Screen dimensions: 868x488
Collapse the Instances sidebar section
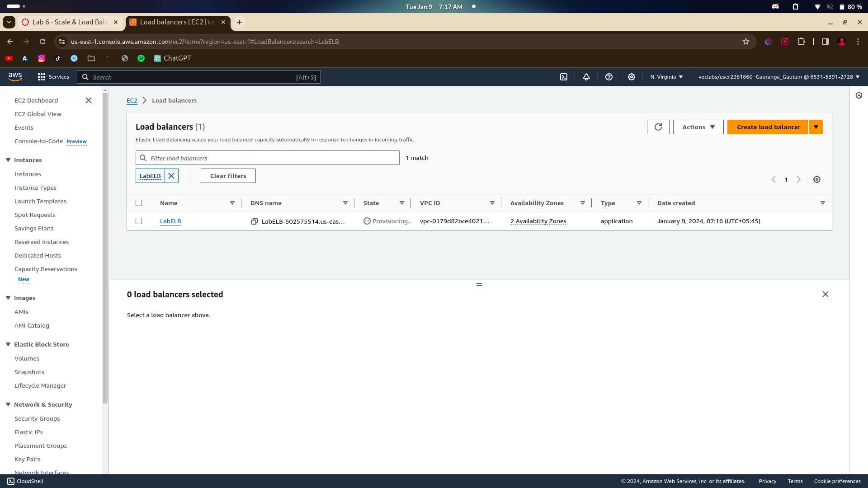[x=8, y=160]
